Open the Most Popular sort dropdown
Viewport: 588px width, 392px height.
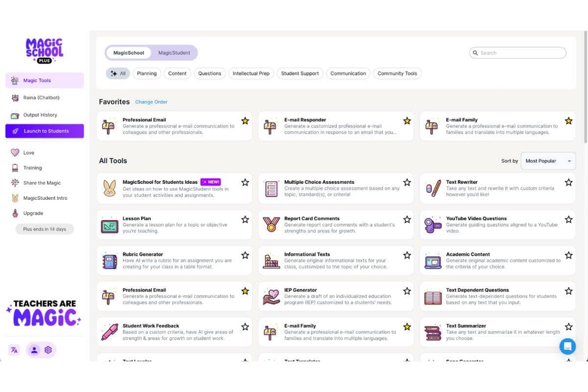coord(548,161)
